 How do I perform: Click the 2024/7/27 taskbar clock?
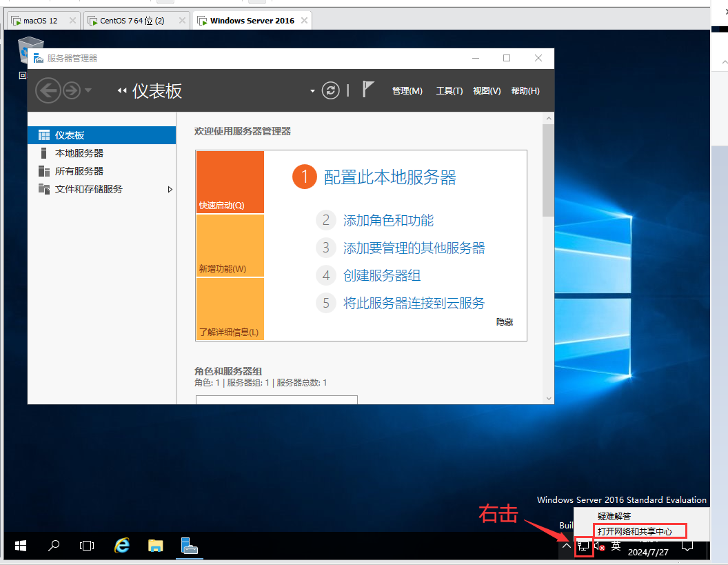[x=648, y=552]
